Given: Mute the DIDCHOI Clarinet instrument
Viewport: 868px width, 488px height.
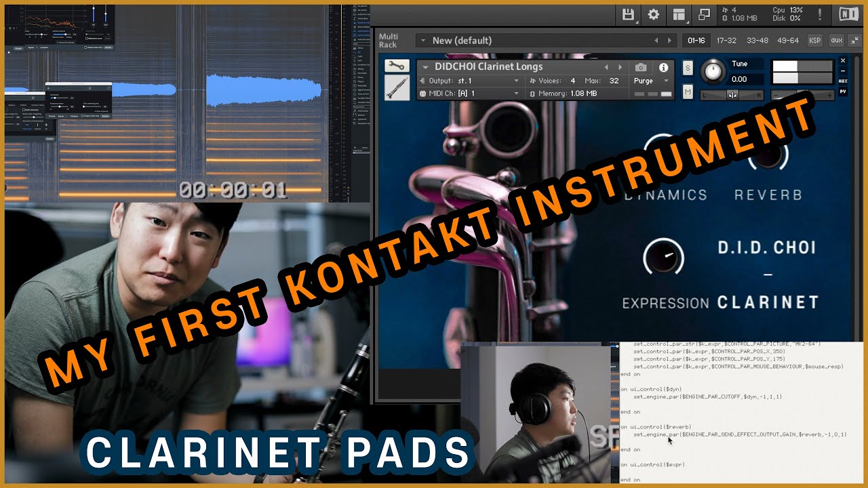Looking at the screenshot, I should click(x=688, y=91).
